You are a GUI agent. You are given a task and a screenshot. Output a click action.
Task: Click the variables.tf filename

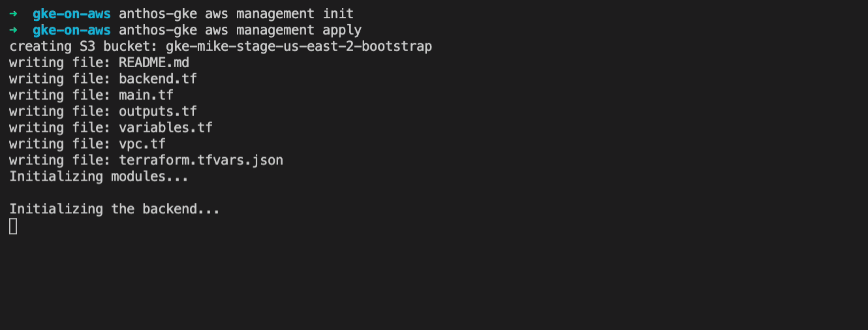point(166,128)
